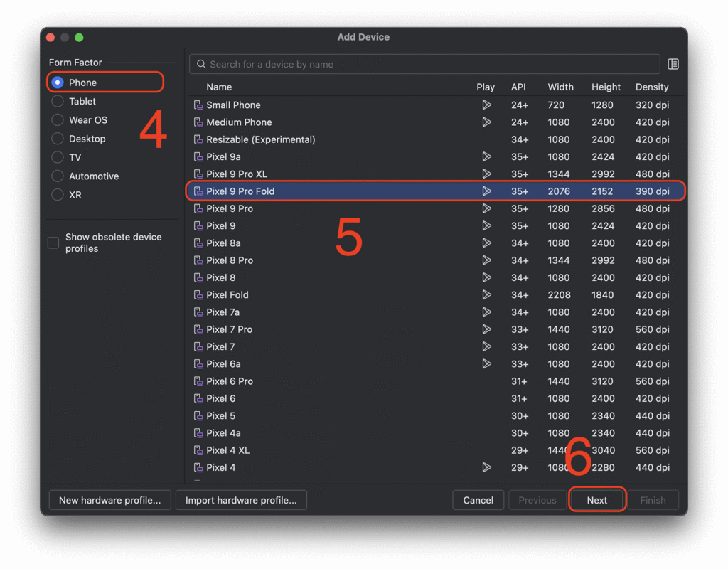Viewport: 728px width, 569px height.
Task: Toggle the details panel icon beside search
Action: point(673,64)
